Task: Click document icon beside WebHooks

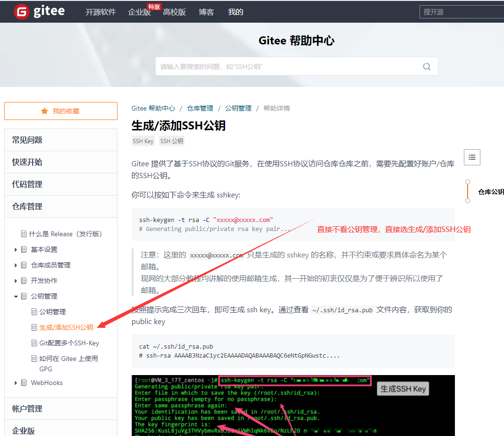Action: click(x=24, y=383)
